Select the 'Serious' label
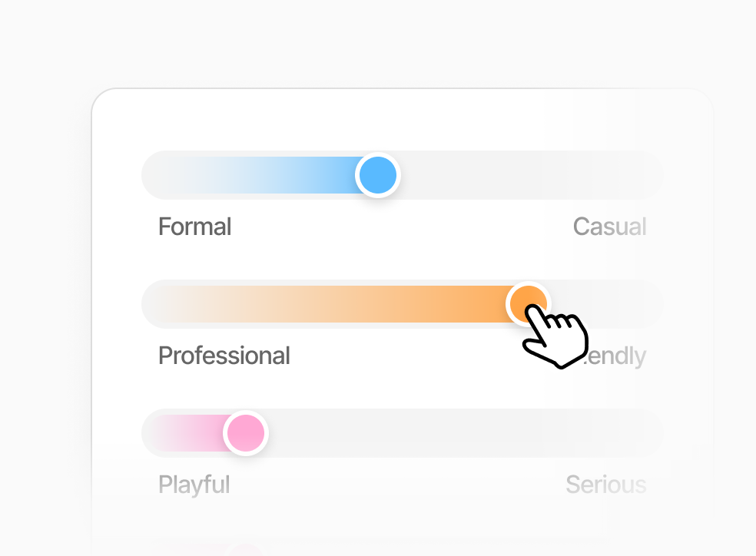Image resolution: width=756 pixels, height=556 pixels. coord(606,485)
